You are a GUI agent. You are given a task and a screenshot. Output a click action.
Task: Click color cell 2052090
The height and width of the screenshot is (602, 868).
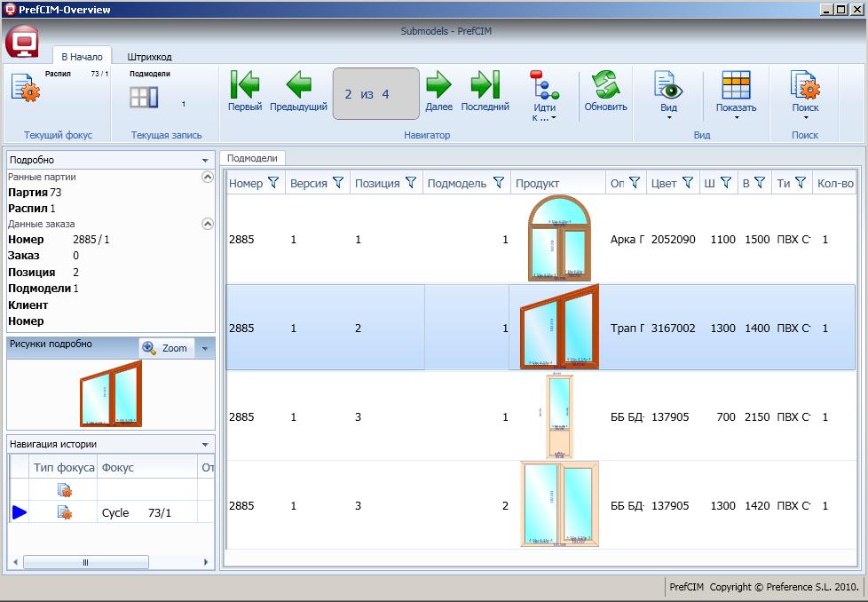pyautogui.click(x=673, y=239)
